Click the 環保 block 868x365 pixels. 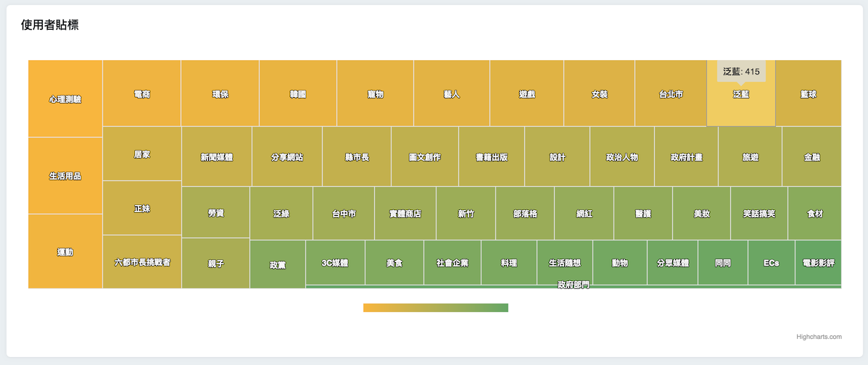point(220,94)
